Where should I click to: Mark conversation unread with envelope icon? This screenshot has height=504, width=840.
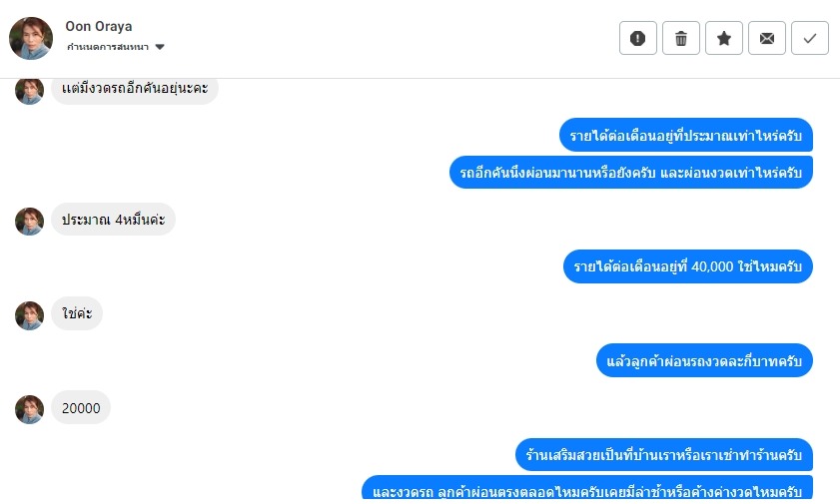tap(767, 38)
